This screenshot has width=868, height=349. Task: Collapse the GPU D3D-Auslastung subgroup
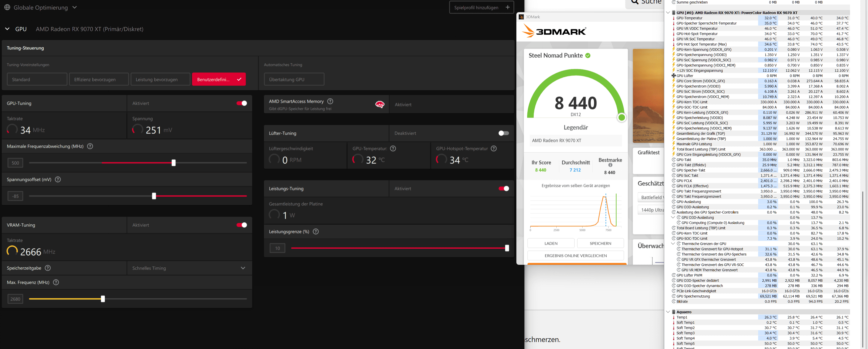pos(673,217)
